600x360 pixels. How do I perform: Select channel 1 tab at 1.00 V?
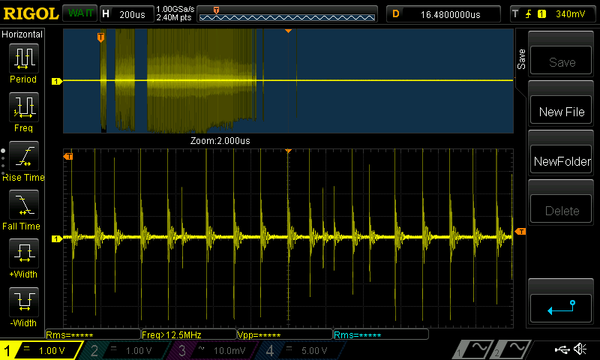pos(40,350)
